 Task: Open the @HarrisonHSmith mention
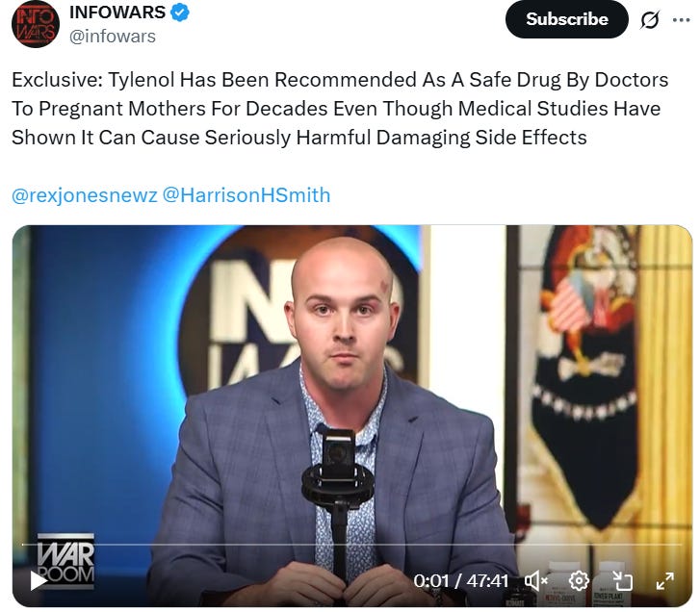[246, 195]
